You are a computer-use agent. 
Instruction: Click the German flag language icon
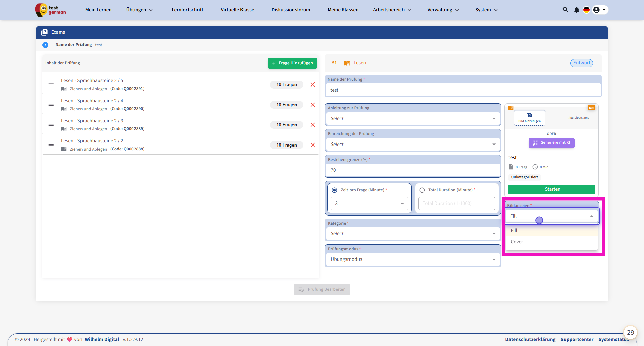coord(586,10)
